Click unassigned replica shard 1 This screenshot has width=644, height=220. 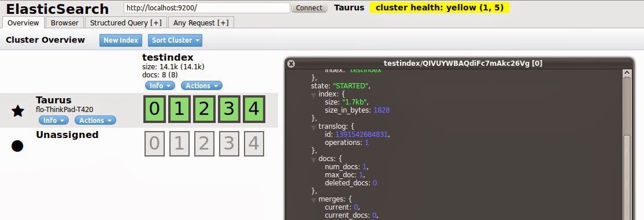pos(179,144)
